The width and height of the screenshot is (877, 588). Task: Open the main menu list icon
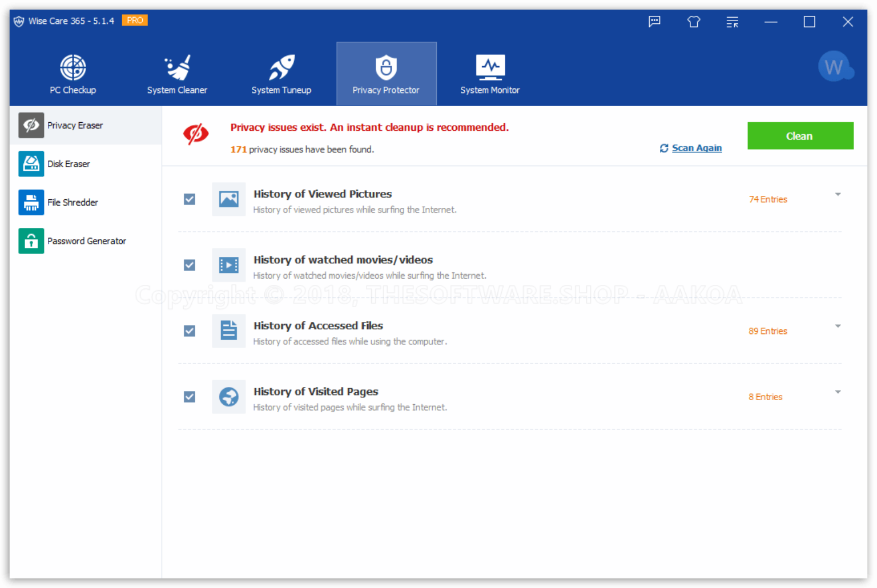(x=733, y=22)
